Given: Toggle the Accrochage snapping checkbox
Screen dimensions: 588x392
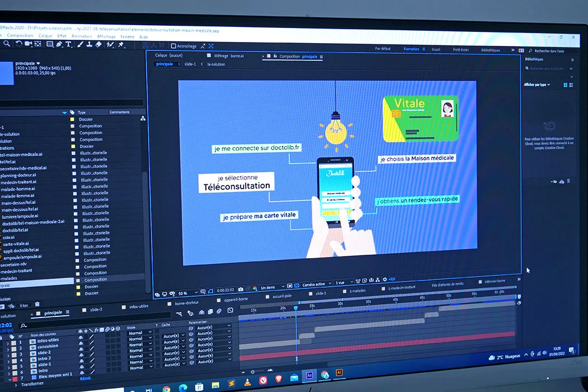Looking at the screenshot, I should (x=173, y=46).
